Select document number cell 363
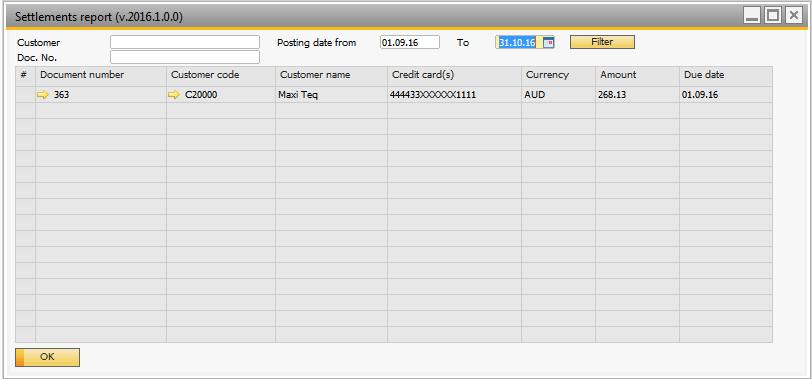This screenshot has height=379, width=812. click(101, 95)
